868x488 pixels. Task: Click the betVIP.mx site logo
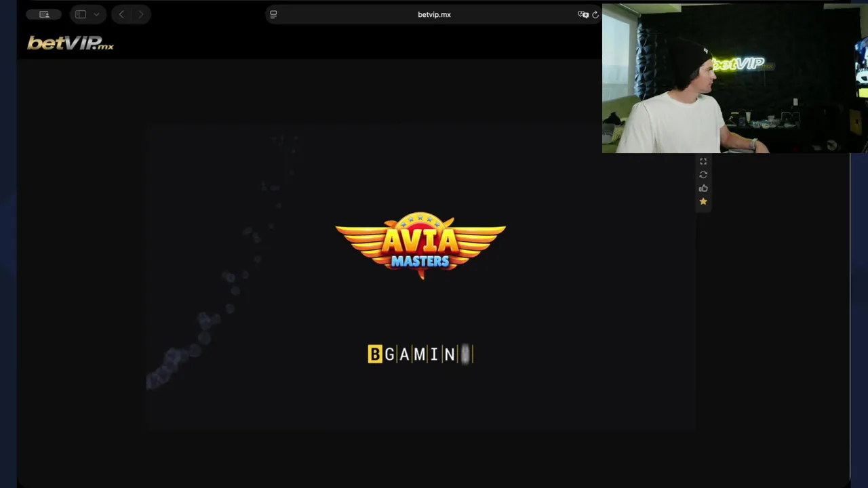[71, 43]
